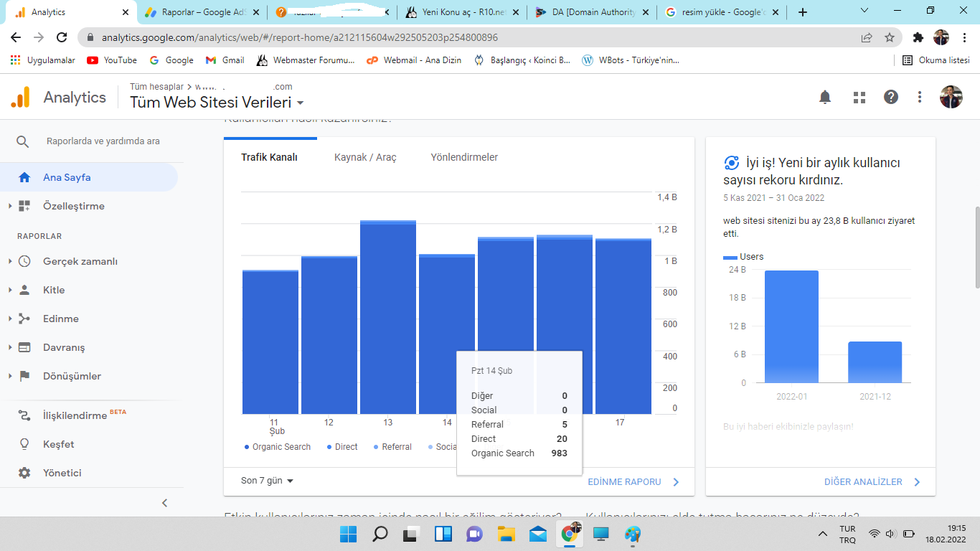Expand the Özelleştirme section

(x=10, y=206)
